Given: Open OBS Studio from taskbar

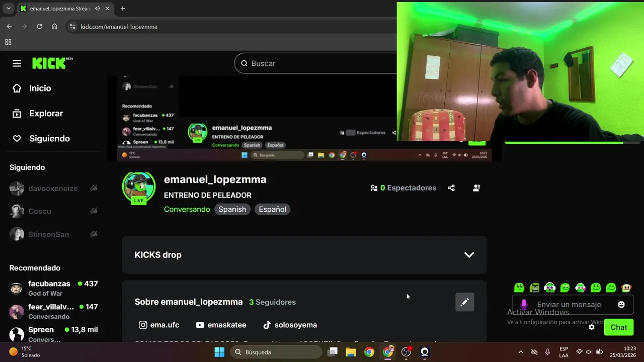Looking at the screenshot, I should (406, 352).
